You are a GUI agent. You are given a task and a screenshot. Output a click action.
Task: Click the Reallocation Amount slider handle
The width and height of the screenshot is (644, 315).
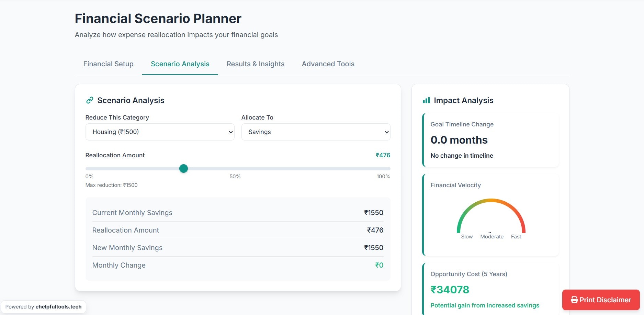coord(184,168)
